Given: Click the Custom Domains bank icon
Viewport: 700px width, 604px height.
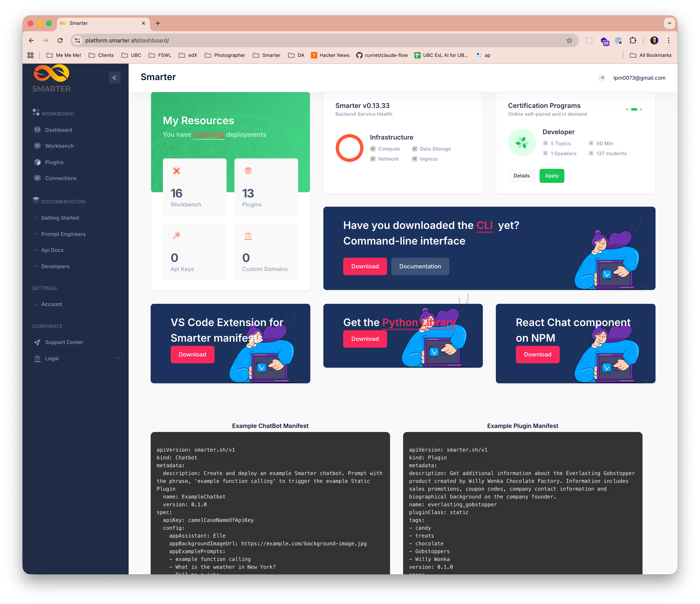Looking at the screenshot, I should [x=248, y=235].
